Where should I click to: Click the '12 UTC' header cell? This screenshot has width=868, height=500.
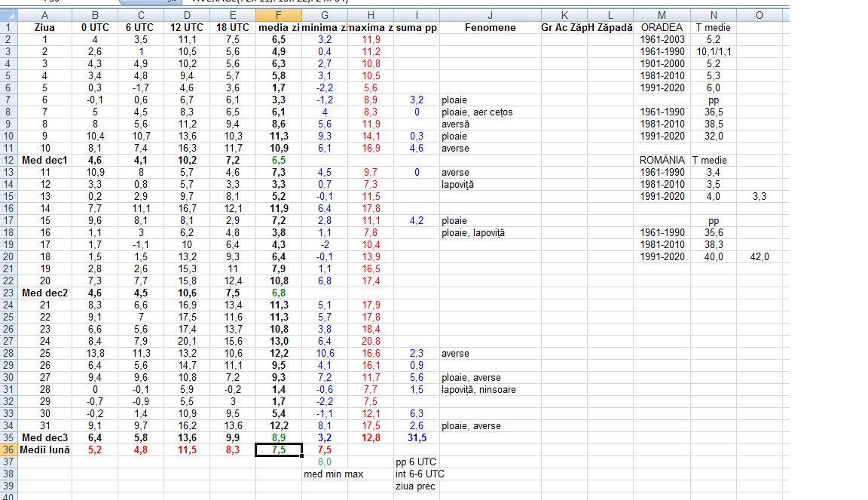[x=187, y=28]
